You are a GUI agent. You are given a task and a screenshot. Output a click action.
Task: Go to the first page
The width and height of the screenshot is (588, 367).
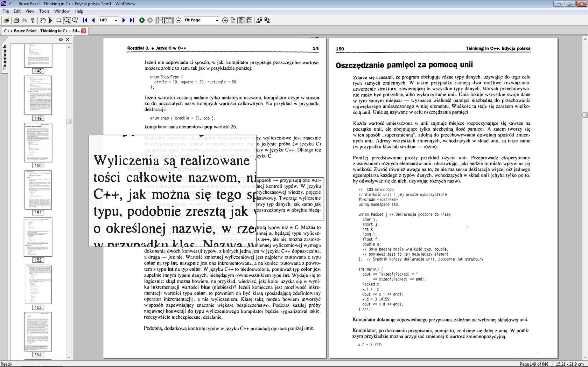(x=85, y=20)
